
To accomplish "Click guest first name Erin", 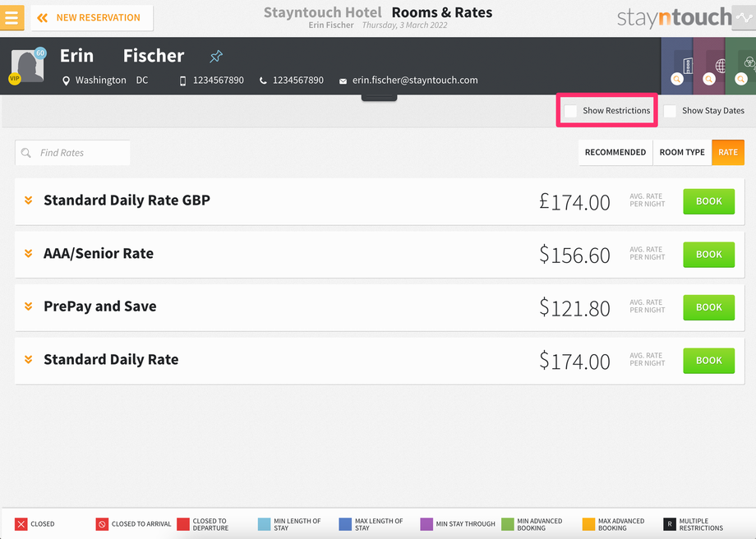I will (x=76, y=56).
